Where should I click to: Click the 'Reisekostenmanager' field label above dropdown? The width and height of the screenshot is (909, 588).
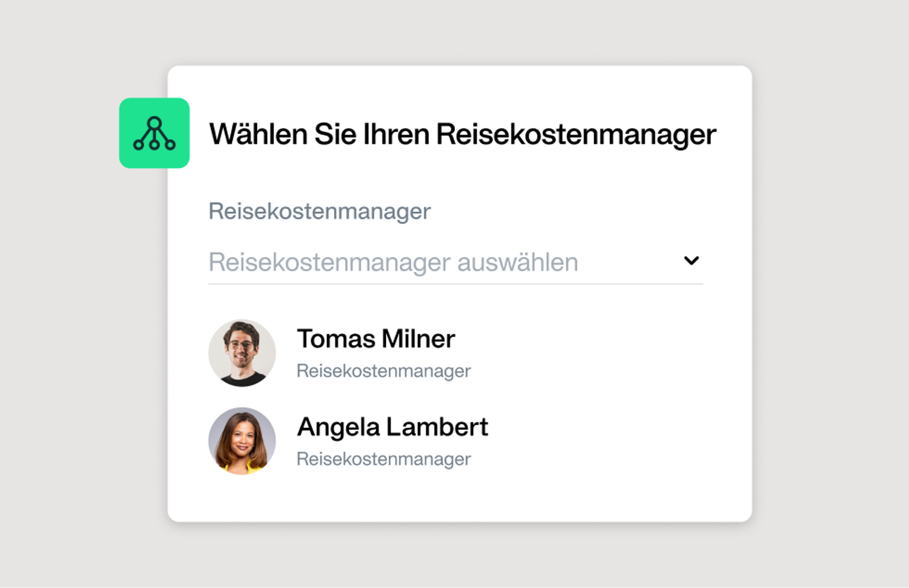[x=320, y=211]
